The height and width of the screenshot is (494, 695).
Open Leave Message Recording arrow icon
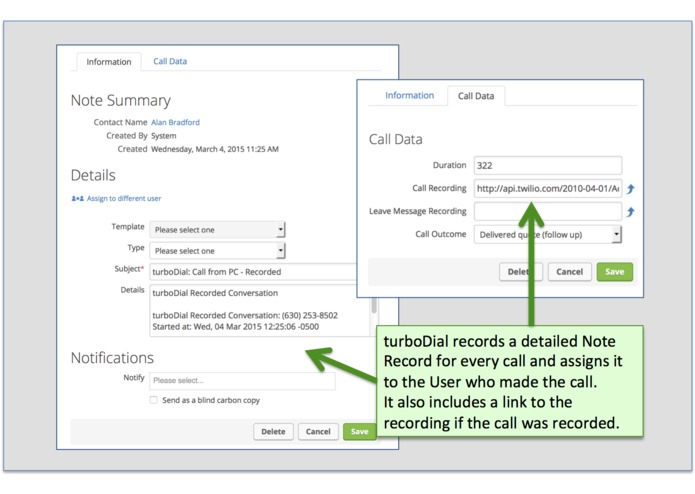coord(631,212)
